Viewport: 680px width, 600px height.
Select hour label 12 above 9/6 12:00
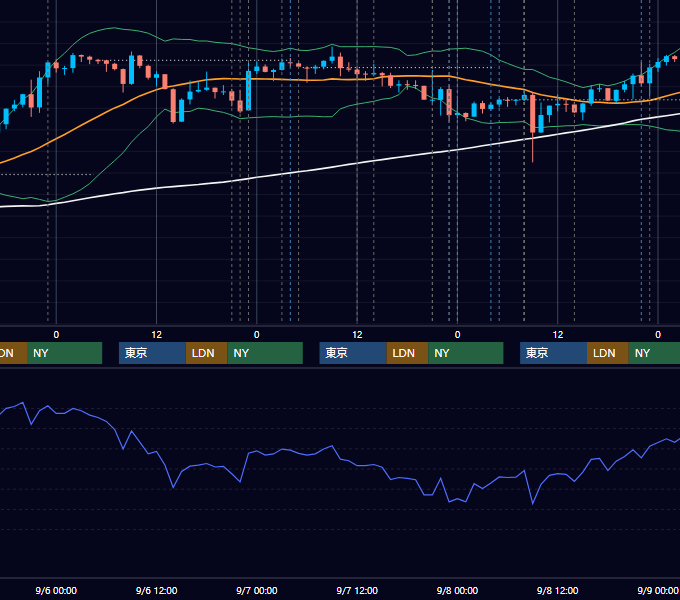(157, 335)
